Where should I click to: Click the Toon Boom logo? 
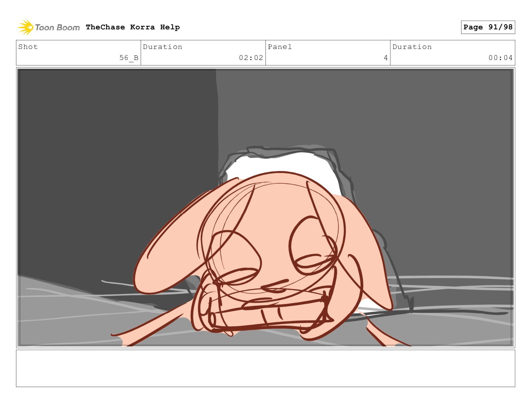(48, 27)
